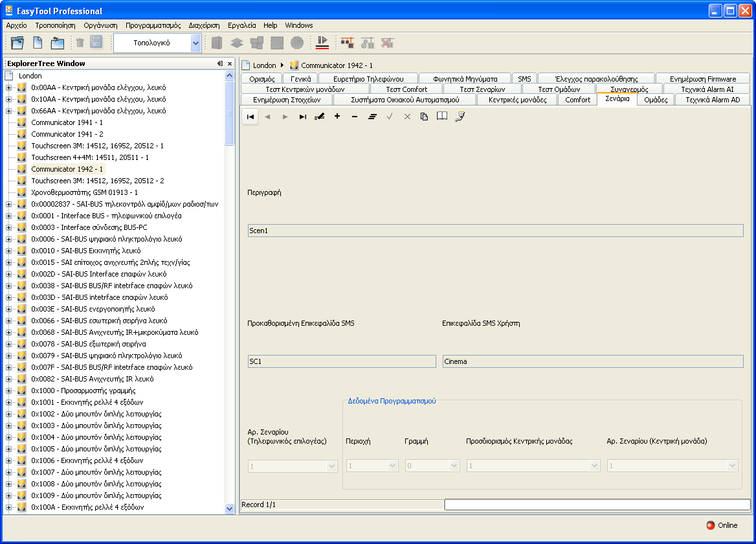
Task: Click the edit record pencil icon
Action: (x=320, y=117)
